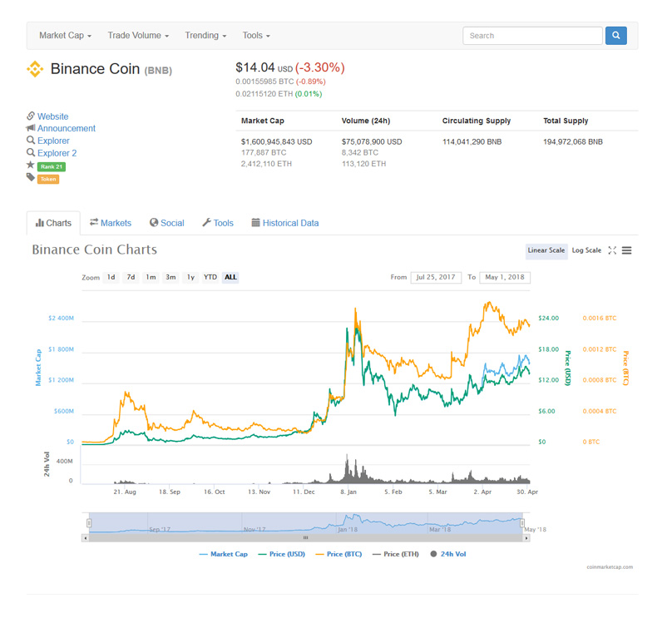Click the $1,600,945,843 USD market cap value

(276, 142)
